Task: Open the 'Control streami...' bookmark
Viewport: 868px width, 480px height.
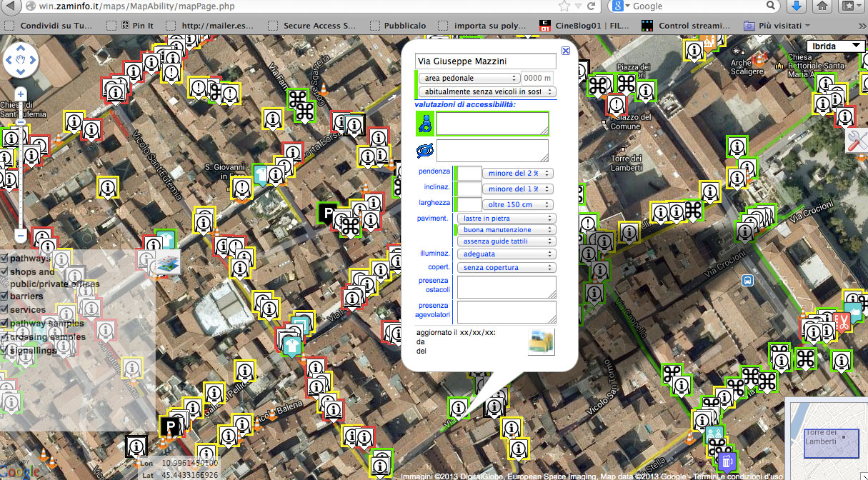Action: click(686, 26)
